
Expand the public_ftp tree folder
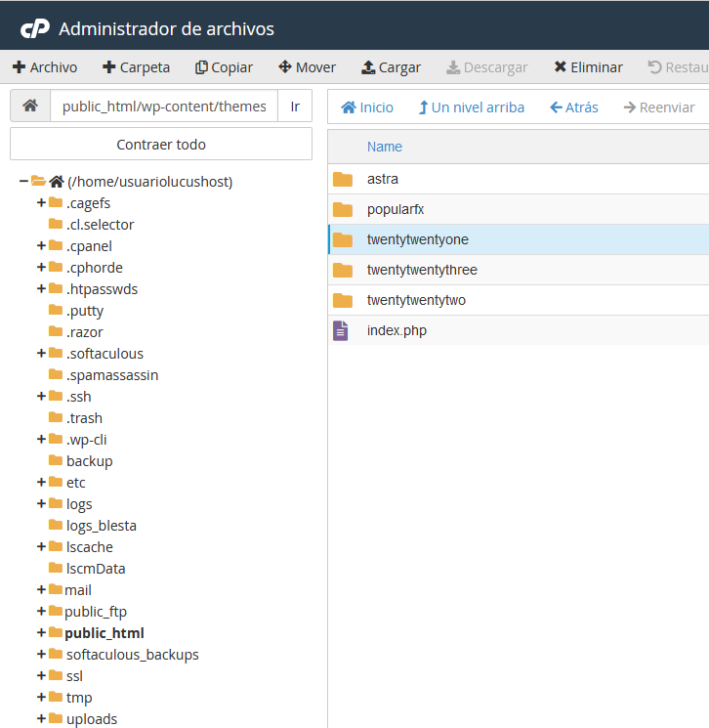pos(41,612)
